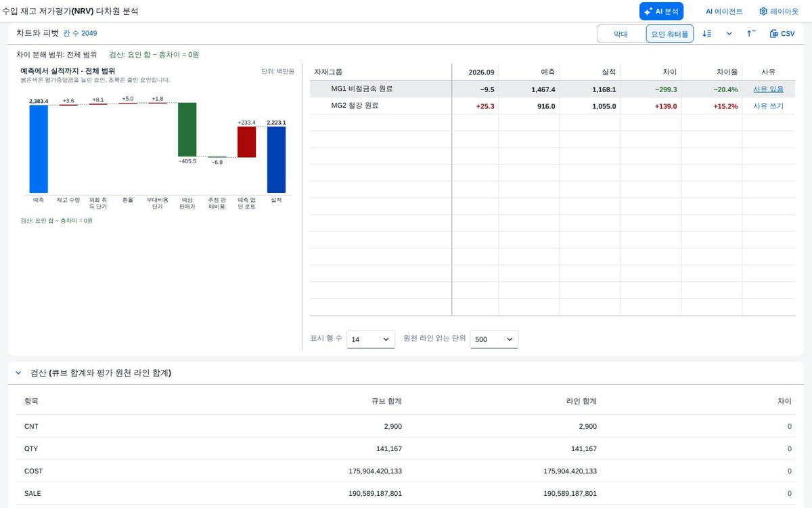Click the dark blue 실적 bar

tap(277, 160)
